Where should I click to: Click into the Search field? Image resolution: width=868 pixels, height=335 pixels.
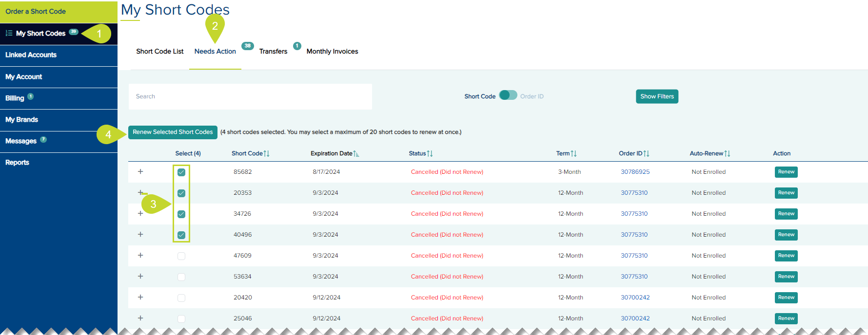pyautogui.click(x=250, y=96)
